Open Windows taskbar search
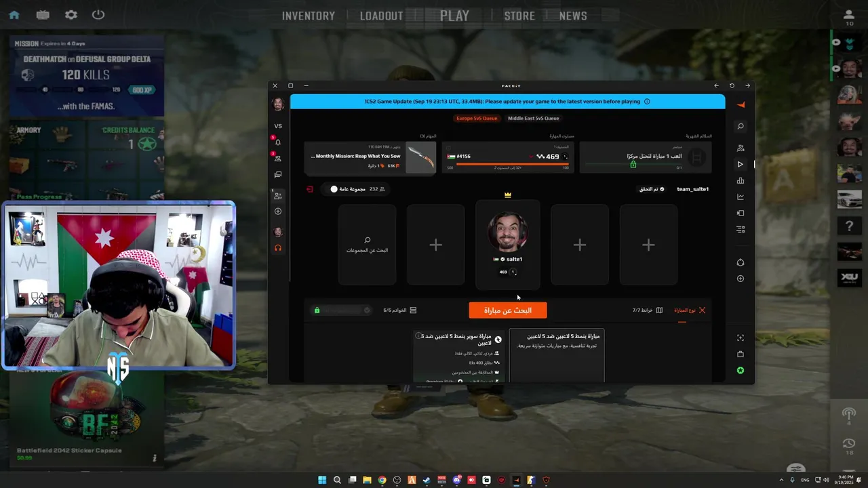 pyautogui.click(x=337, y=480)
